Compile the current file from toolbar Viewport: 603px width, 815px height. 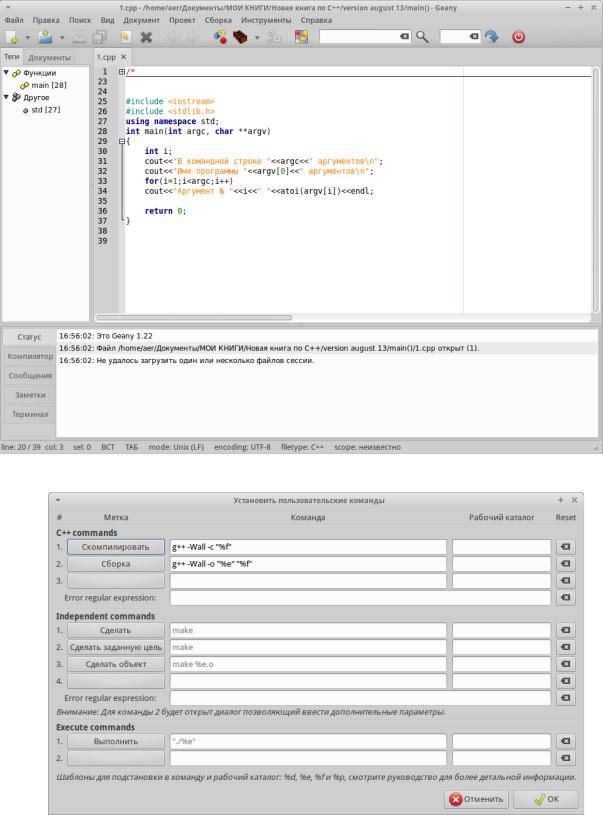click(x=220, y=37)
